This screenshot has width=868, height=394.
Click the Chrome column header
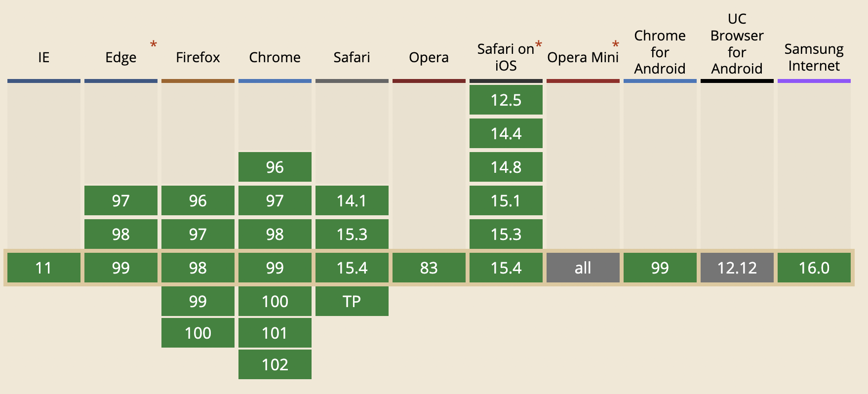(275, 57)
